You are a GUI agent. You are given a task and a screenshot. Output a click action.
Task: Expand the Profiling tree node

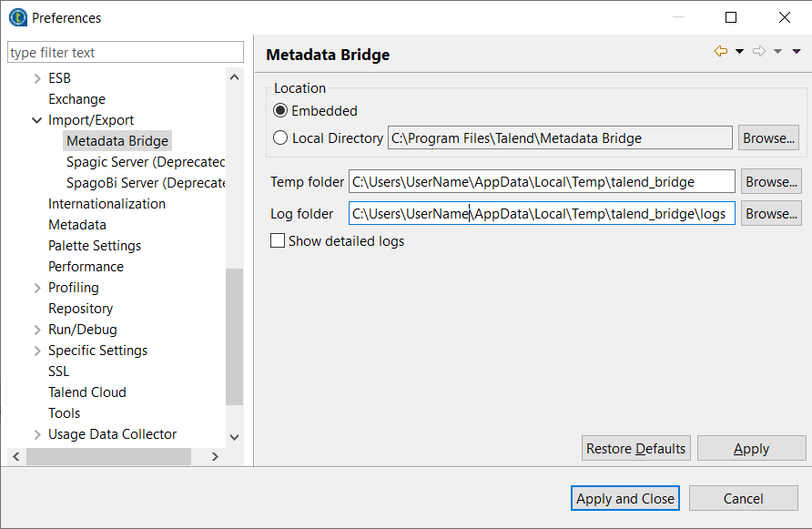(x=37, y=288)
